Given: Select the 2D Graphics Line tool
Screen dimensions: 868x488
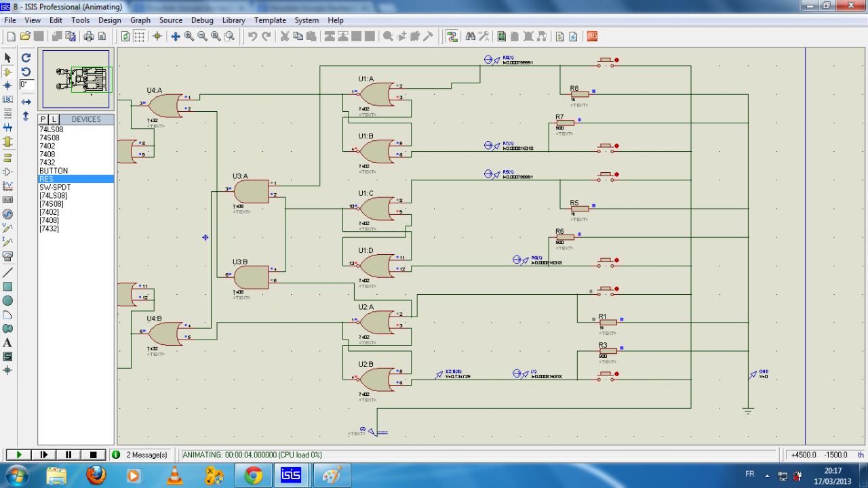Looking at the screenshot, I should 8,272.
